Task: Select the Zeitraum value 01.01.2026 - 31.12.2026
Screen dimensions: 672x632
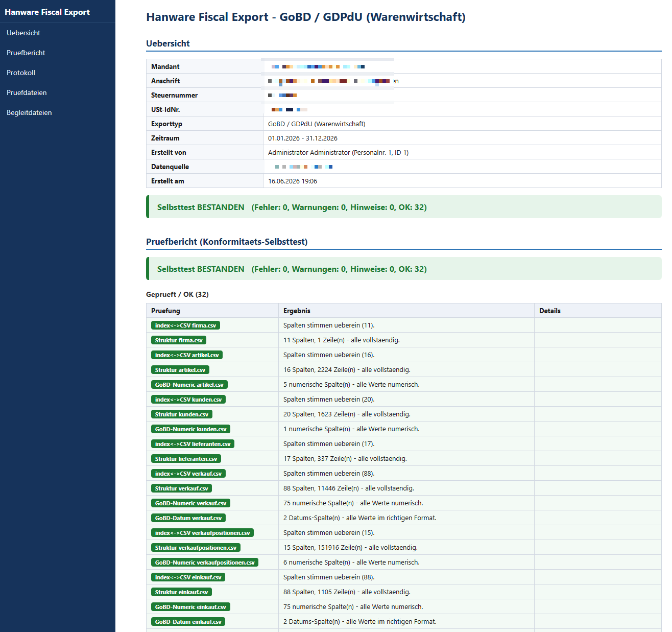Action: tap(303, 138)
